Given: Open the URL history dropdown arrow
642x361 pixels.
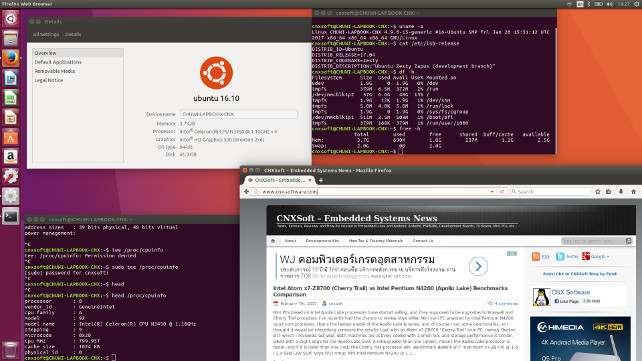Looking at the screenshot, I should pos(492,192).
